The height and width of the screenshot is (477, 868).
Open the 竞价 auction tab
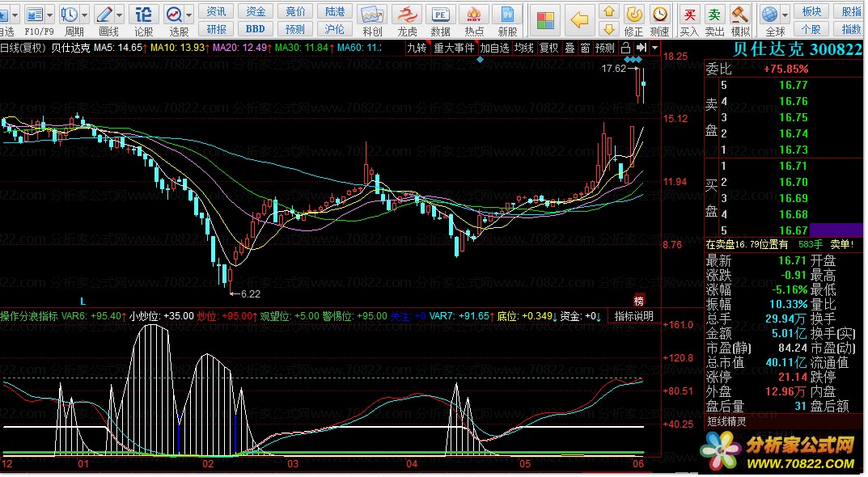click(295, 11)
